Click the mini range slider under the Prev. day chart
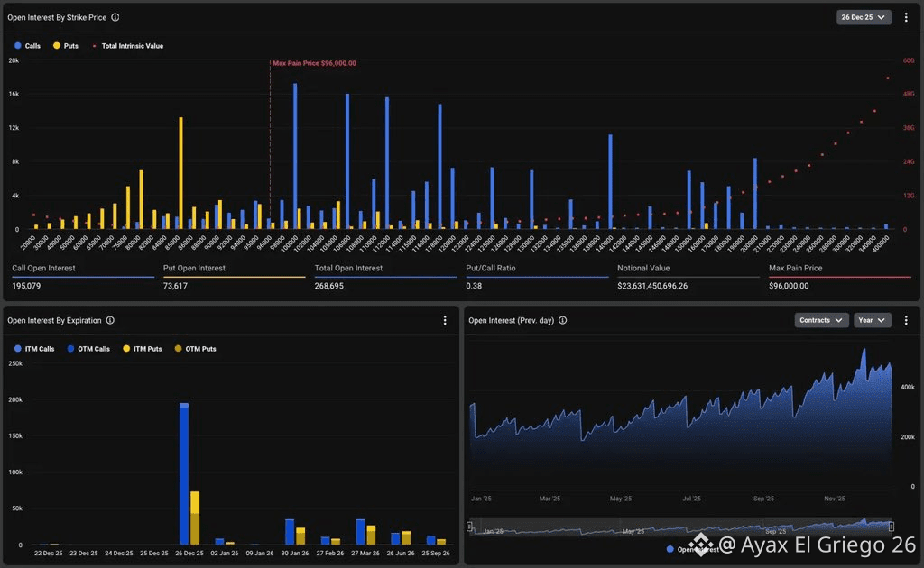Image resolution: width=924 pixels, height=568 pixels. [680, 527]
